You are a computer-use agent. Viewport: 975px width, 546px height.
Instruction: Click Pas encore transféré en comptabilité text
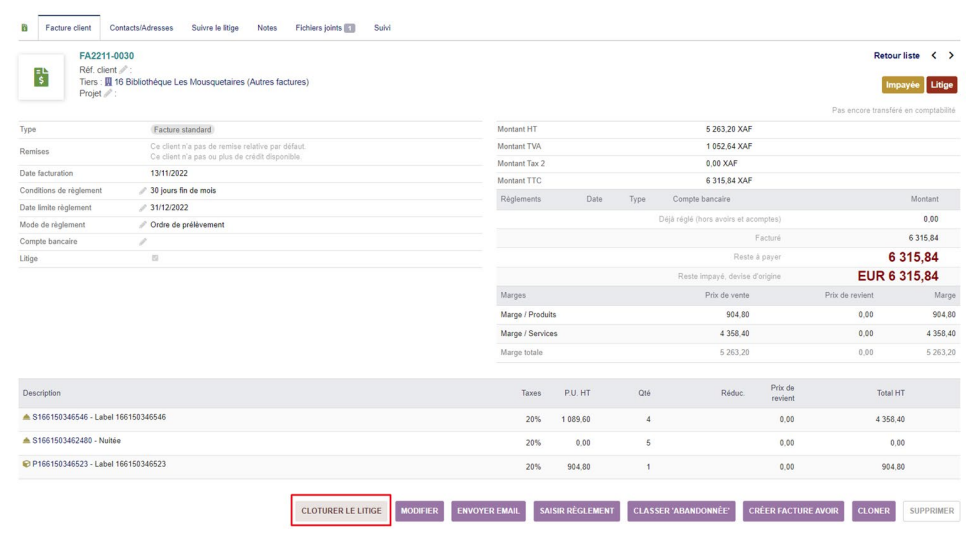[894, 110]
